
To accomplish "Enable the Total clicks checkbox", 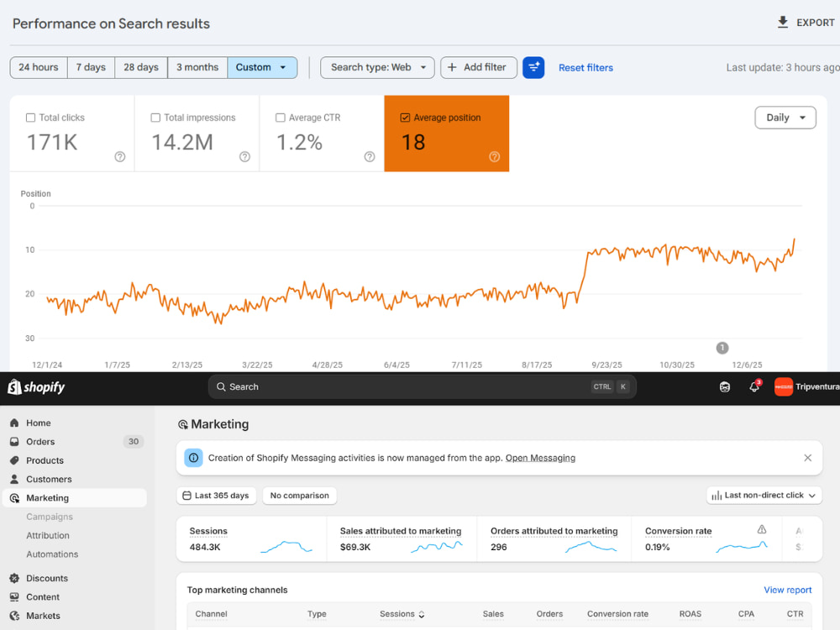I will pyautogui.click(x=30, y=118).
